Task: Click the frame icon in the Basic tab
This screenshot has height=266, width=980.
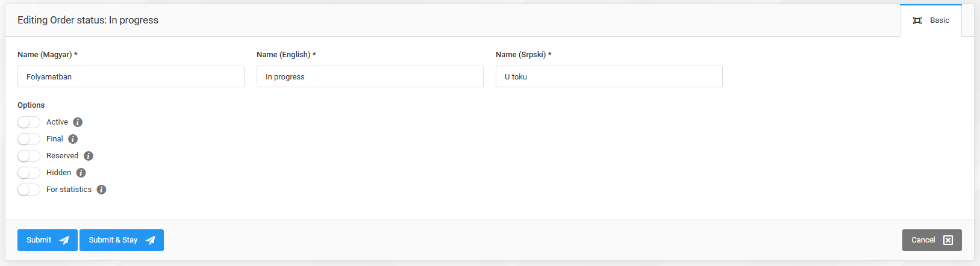Action: [x=917, y=20]
